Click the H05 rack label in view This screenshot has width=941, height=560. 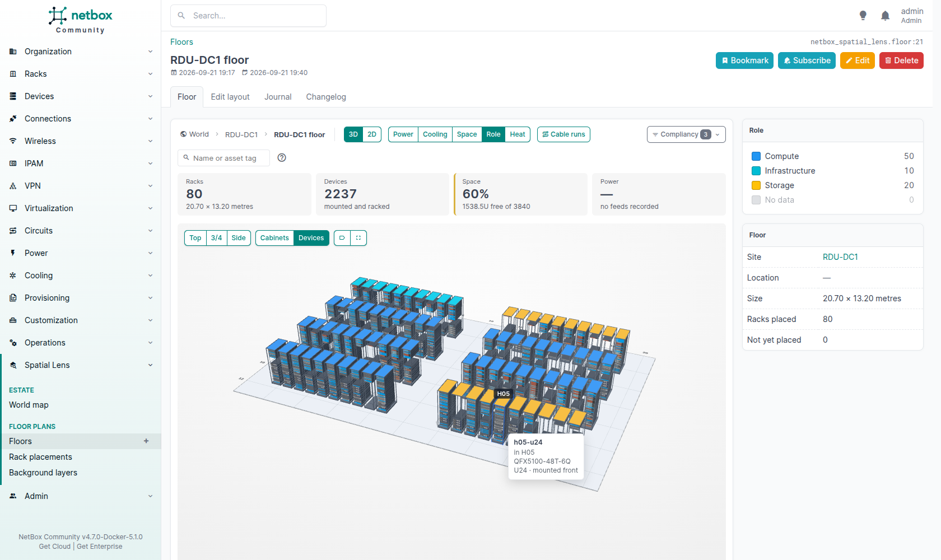[504, 394]
